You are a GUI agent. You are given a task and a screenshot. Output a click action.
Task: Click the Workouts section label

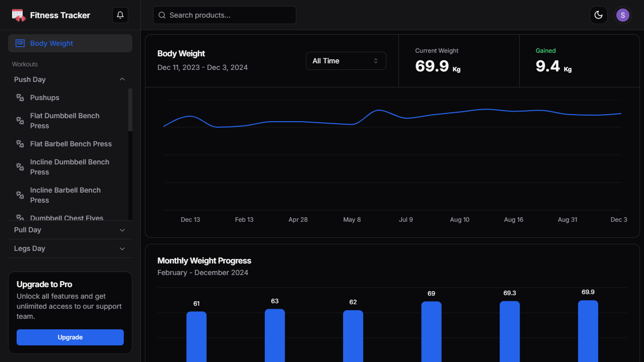point(25,64)
